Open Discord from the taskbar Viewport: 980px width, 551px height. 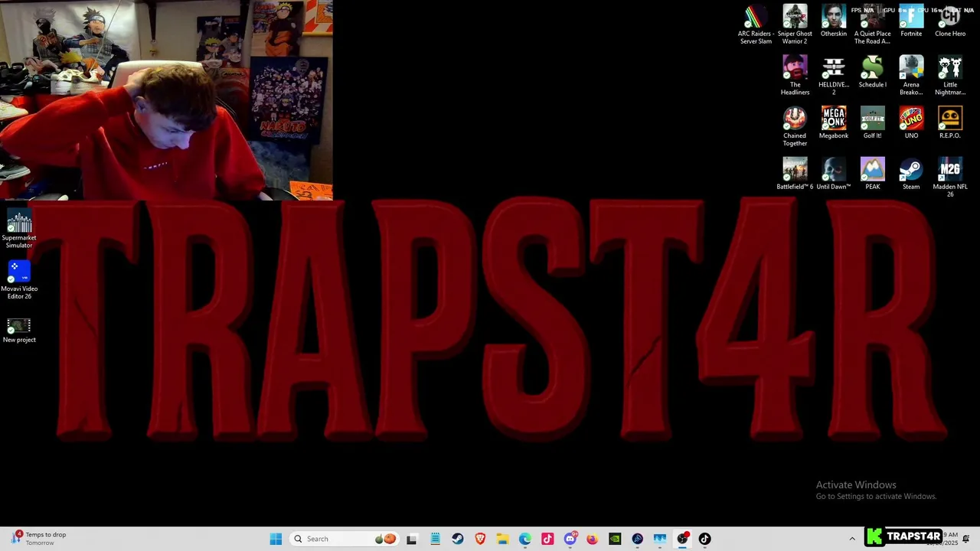click(570, 539)
